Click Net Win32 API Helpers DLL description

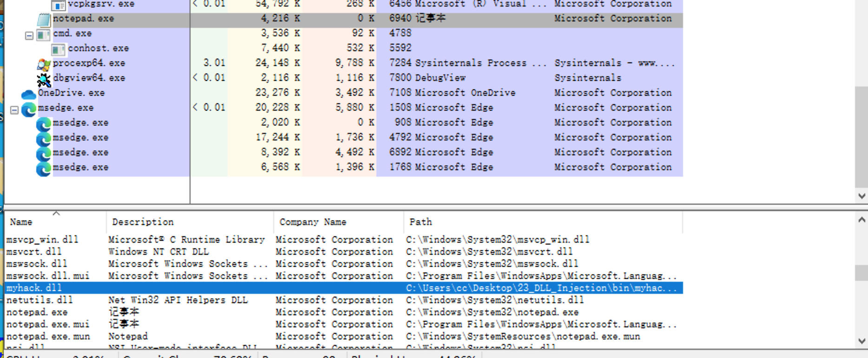[178, 300]
